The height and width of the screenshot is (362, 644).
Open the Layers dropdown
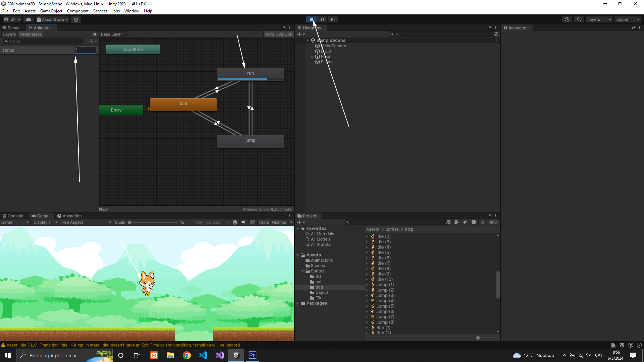tap(599, 19)
